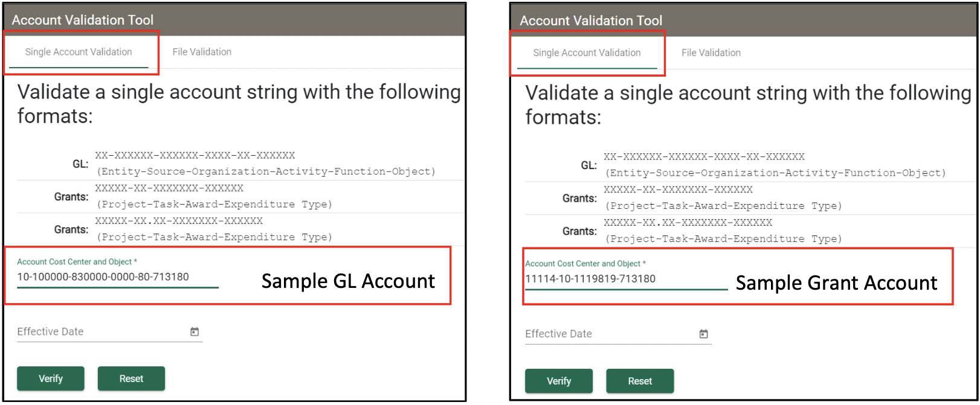
Task: Click Verify button under the Grant account sample
Action: (559, 381)
